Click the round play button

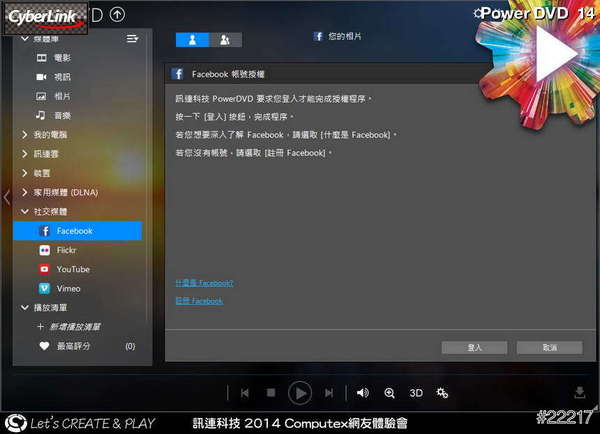(x=300, y=393)
